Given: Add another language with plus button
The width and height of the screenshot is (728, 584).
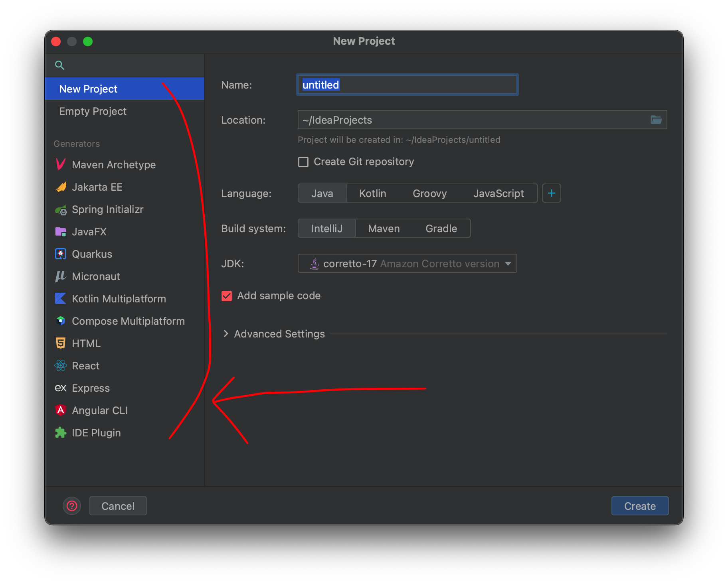Looking at the screenshot, I should (x=552, y=193).
